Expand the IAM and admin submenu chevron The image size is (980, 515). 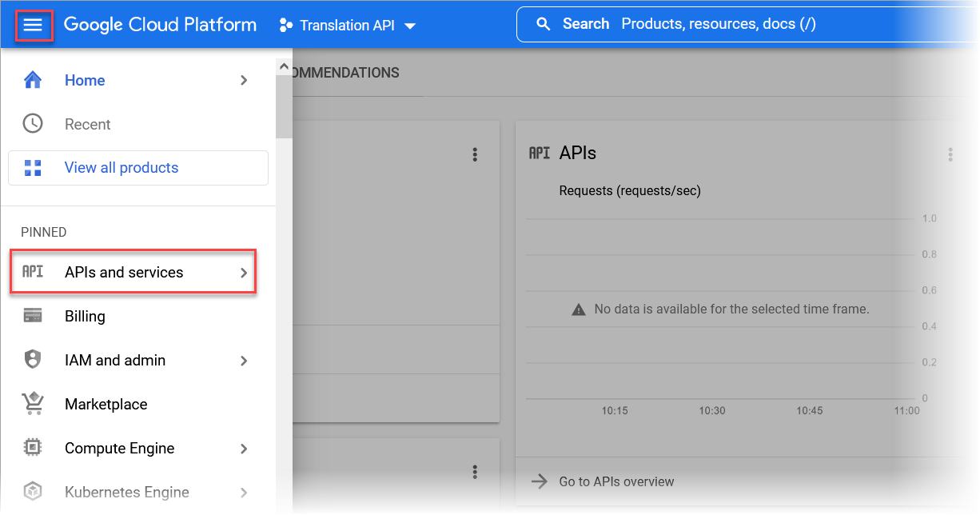click(x=245, y=361)
